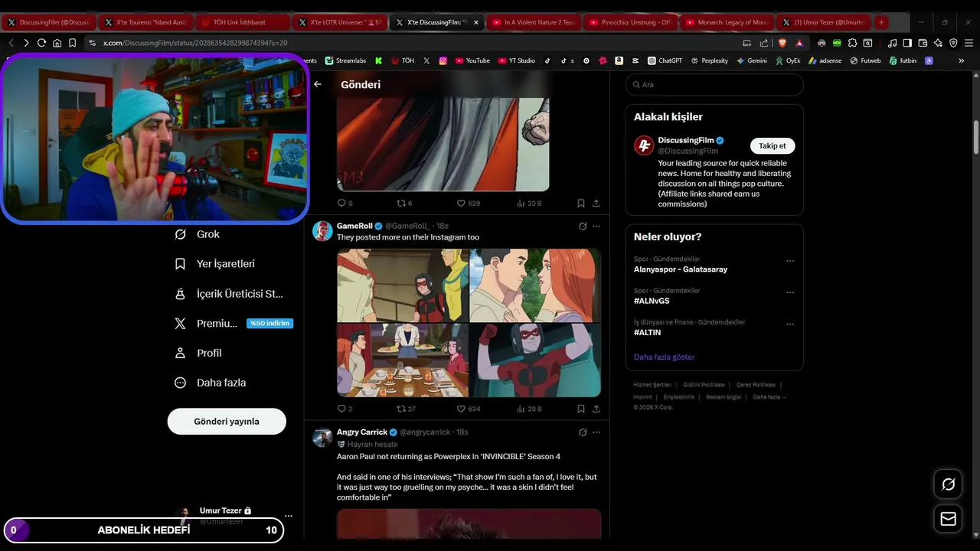Image resolution: width=980 pixels, height=551 pixels.
Task: Expand the bookmarks overflow chevron
Action: coord(962,60)
